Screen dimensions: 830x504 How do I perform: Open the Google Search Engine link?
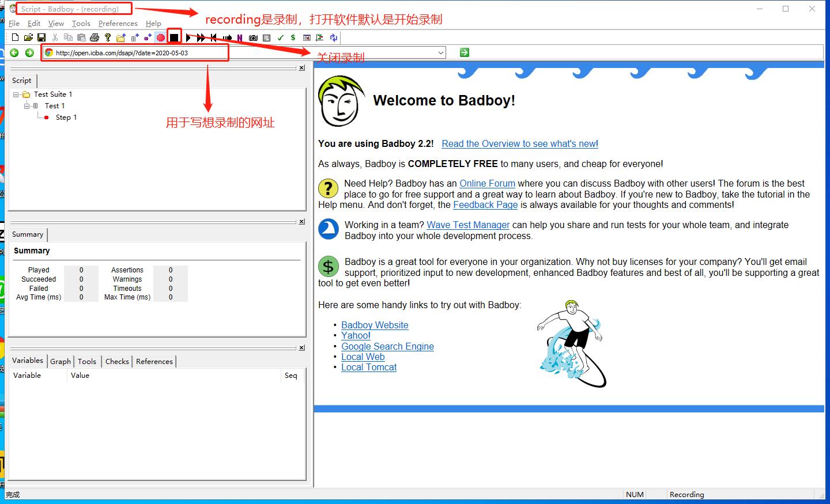tap(387, 347)
